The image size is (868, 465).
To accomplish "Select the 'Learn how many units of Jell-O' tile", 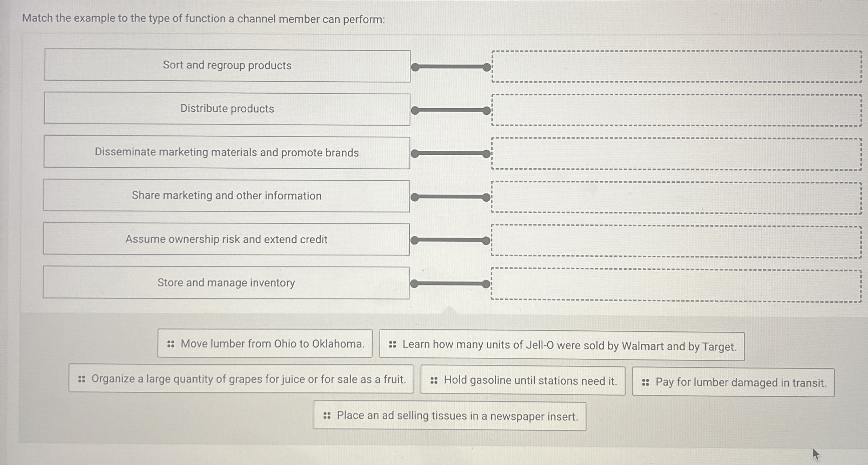I will [x=561, y=345].
